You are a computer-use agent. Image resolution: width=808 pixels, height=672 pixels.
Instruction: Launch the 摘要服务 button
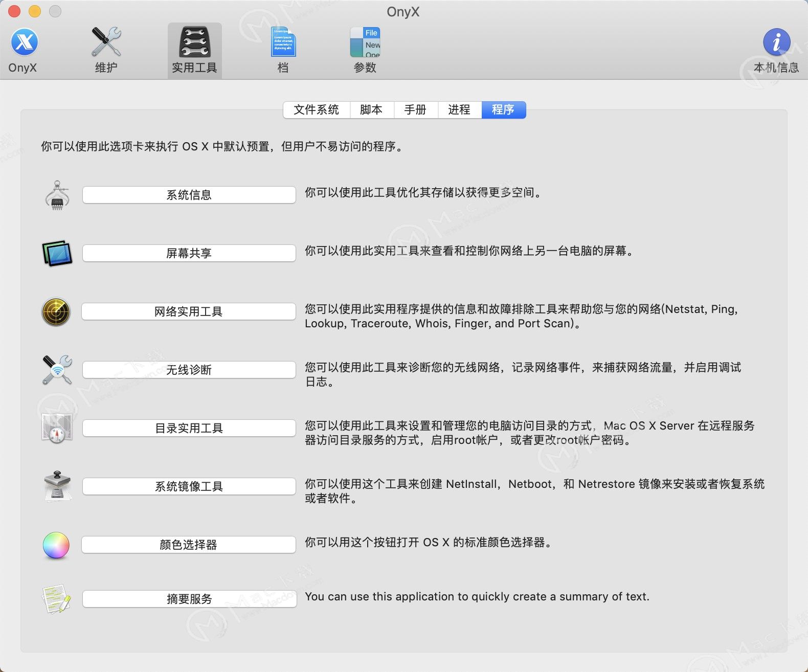190,599
